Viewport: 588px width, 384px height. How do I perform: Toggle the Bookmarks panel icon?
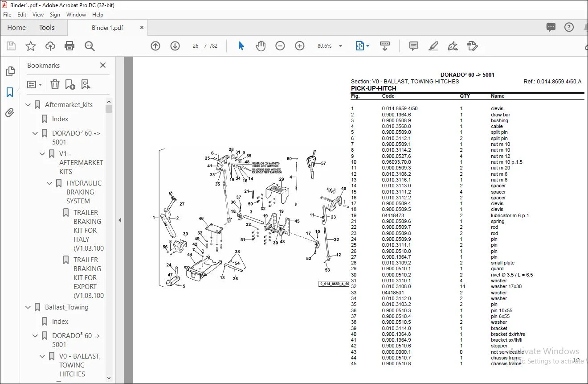10,92
